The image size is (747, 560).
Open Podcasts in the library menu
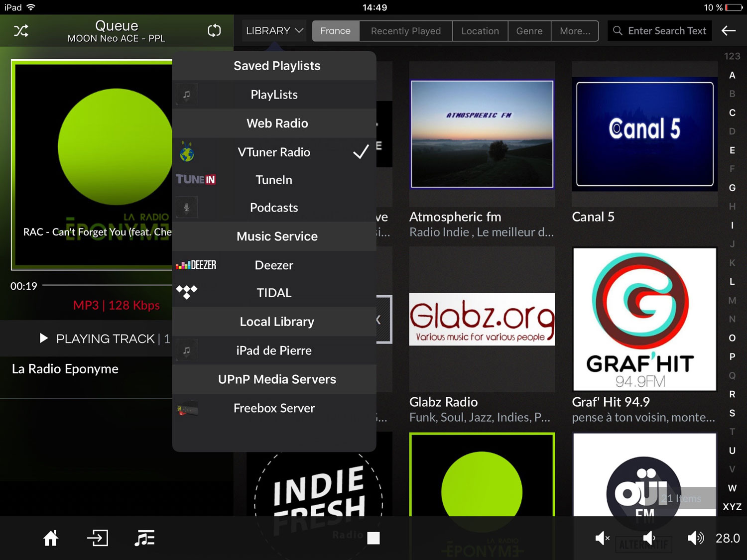click(x=274, y=208)
